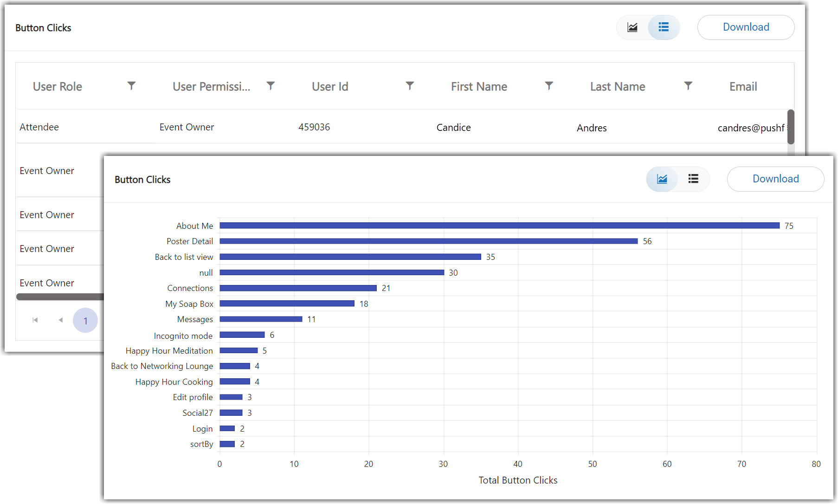Sort by the User Role column header
This screenshot has height=504, width=838.
coord(58,87)
